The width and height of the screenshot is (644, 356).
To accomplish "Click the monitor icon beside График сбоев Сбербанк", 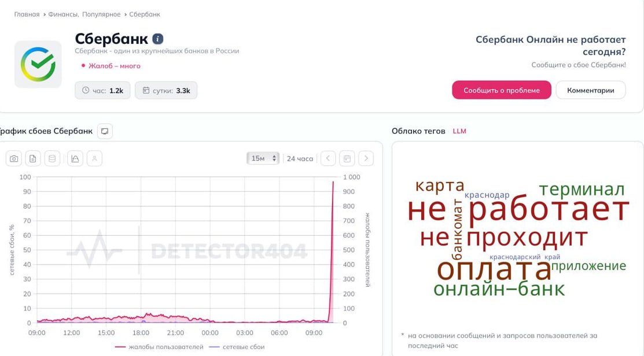I will 105,131.
